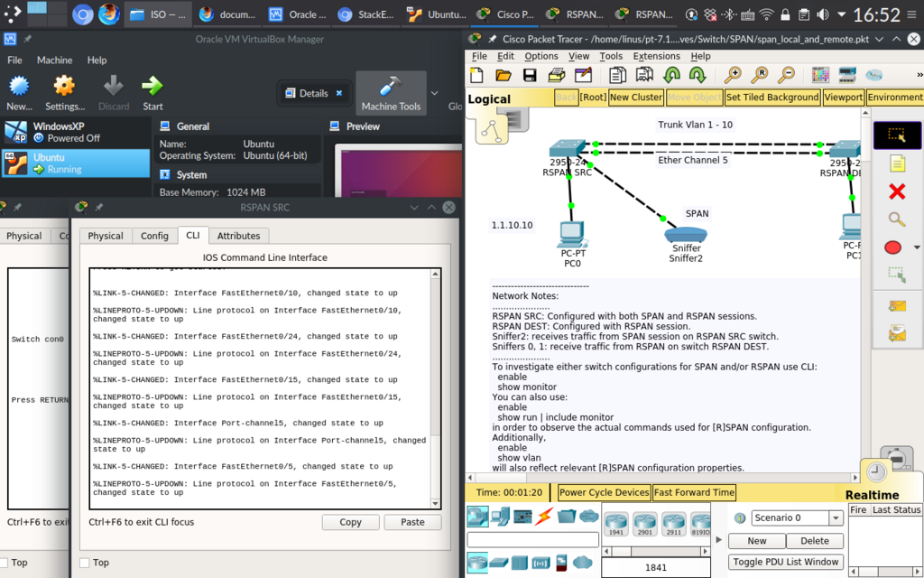Open the Packet Tracer File menu

click(x=480, y=56)
